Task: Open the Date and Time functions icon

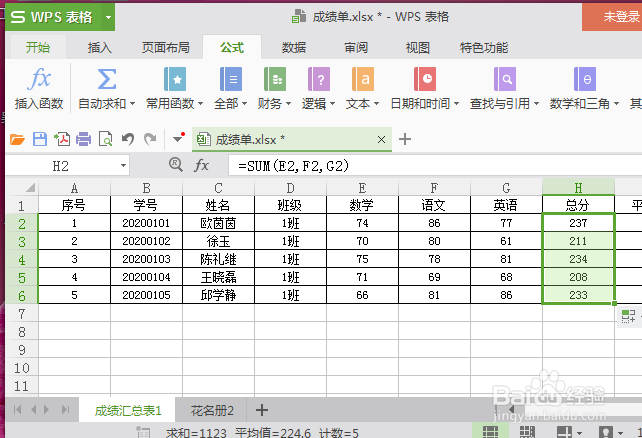Action: click(425, 79)
